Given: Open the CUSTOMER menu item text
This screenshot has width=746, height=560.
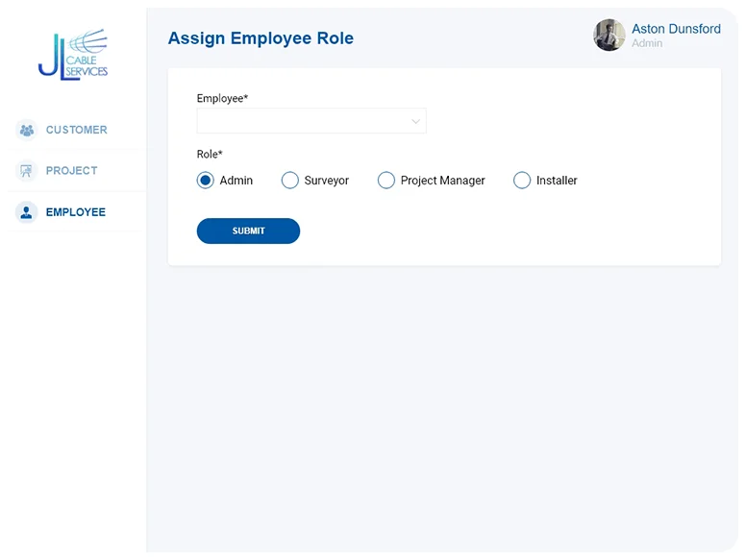Looking at the screenshot, I should [x=77, y=130].
